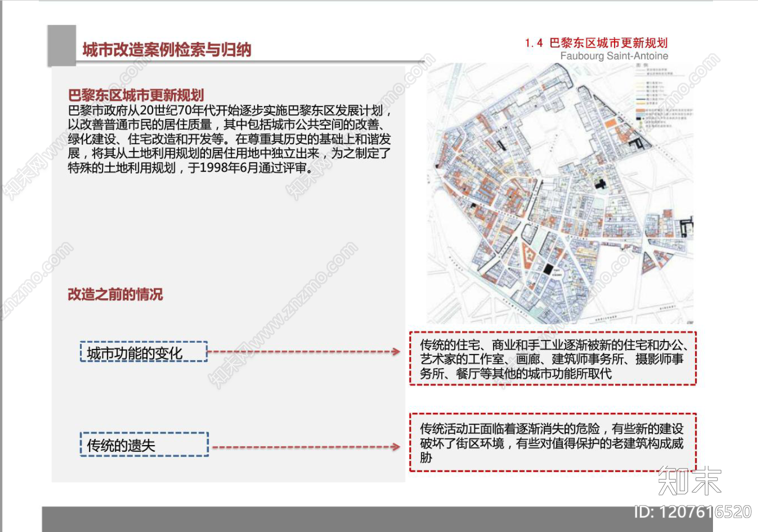The image size is (758, 532).
Task: Click the red dashed arrow beside 传统的遗失
Action: tap(305, 447)
